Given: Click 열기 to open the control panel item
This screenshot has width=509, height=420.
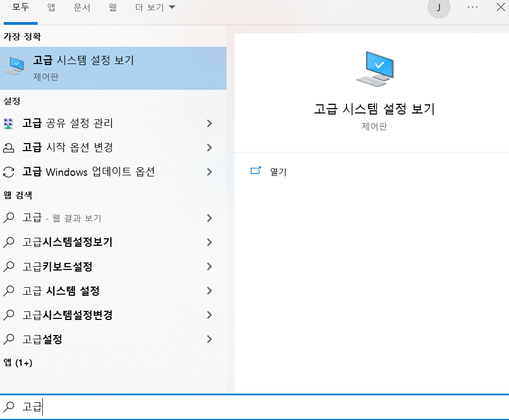Looking at the screenshot, I should tap(278, 172).
